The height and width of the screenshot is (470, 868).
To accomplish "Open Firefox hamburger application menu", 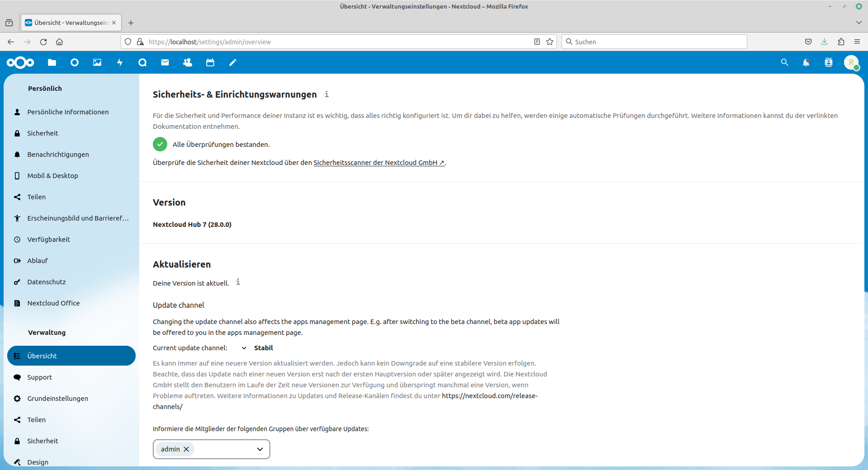I will coord(857,42).
